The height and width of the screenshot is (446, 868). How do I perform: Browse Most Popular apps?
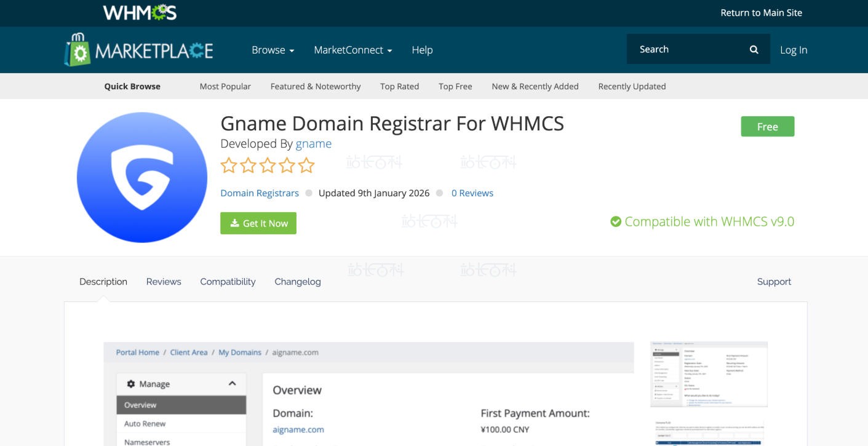[x=225, y=86]
